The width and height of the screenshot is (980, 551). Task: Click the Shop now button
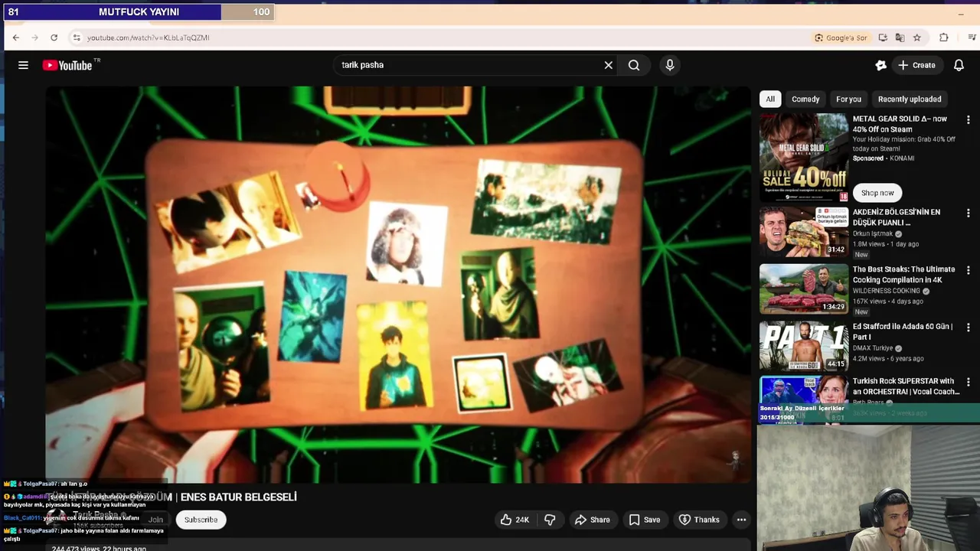(x=877, y=193)
